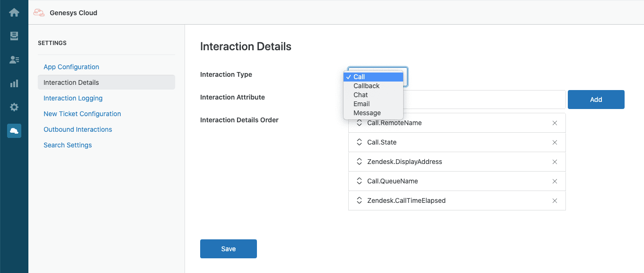Select Message from the open dropdown
The height and width of the screenshot is (273, 644).
click(x=366, y=113)
